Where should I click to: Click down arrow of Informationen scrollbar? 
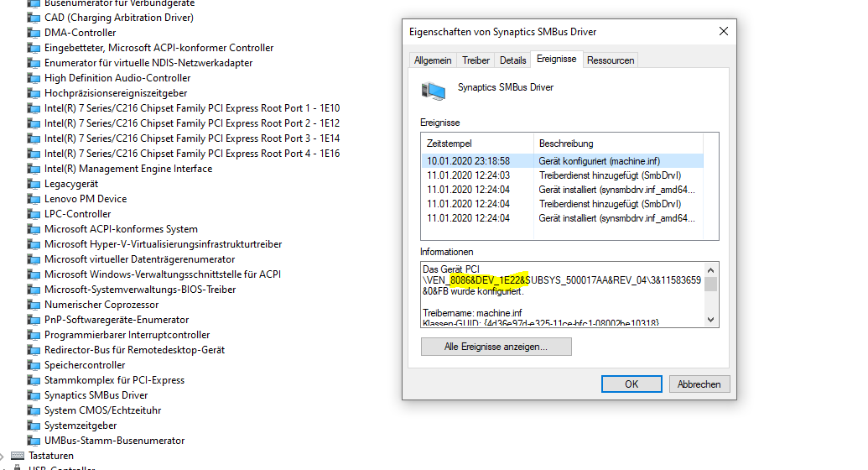coord(711,320)
